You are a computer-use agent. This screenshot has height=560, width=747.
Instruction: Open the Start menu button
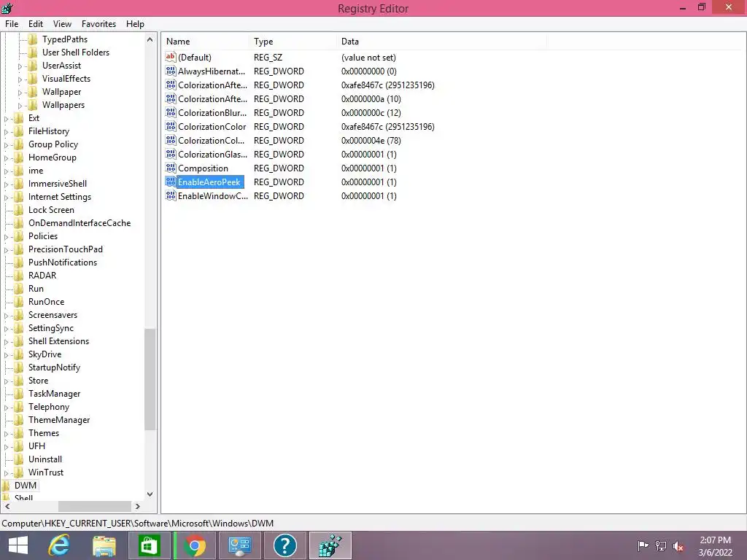(18, 545)
